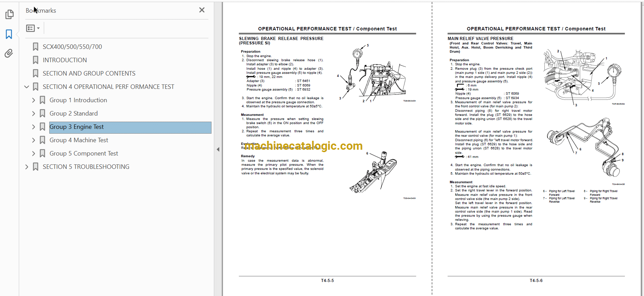The width and height of the screenshot is (644, 296).
Task: Click bookmark icon beside Group 1 Introduction
Action: 42,100
